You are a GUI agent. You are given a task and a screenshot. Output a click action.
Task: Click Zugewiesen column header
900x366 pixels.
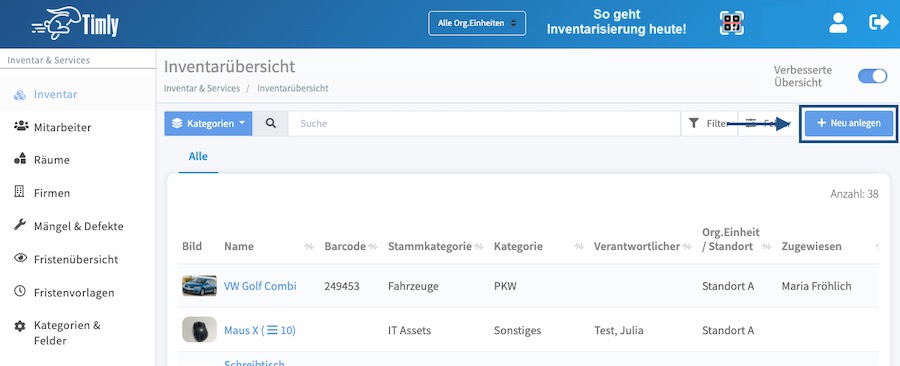[812, 247]
